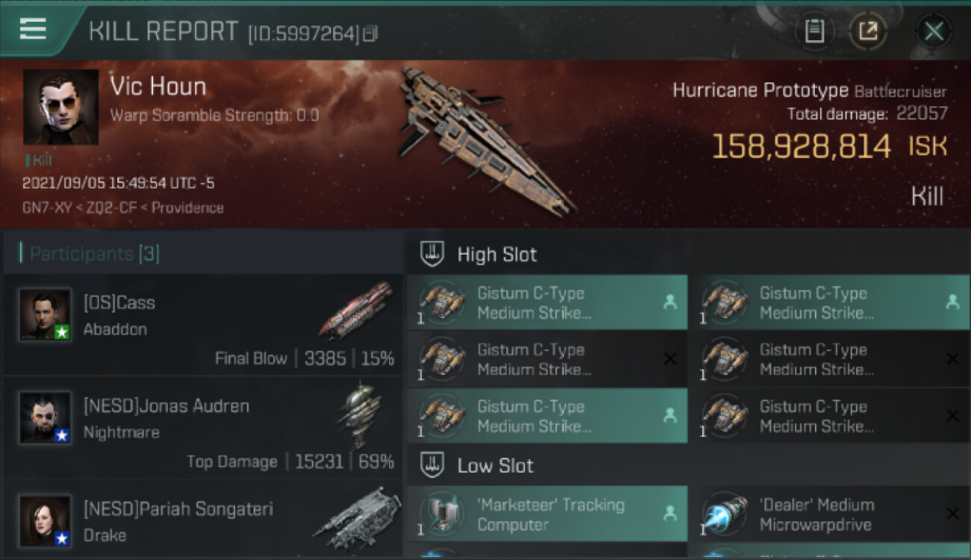
Task: Open the Abaddon ship icon for Cass
Action: [356, 309]
